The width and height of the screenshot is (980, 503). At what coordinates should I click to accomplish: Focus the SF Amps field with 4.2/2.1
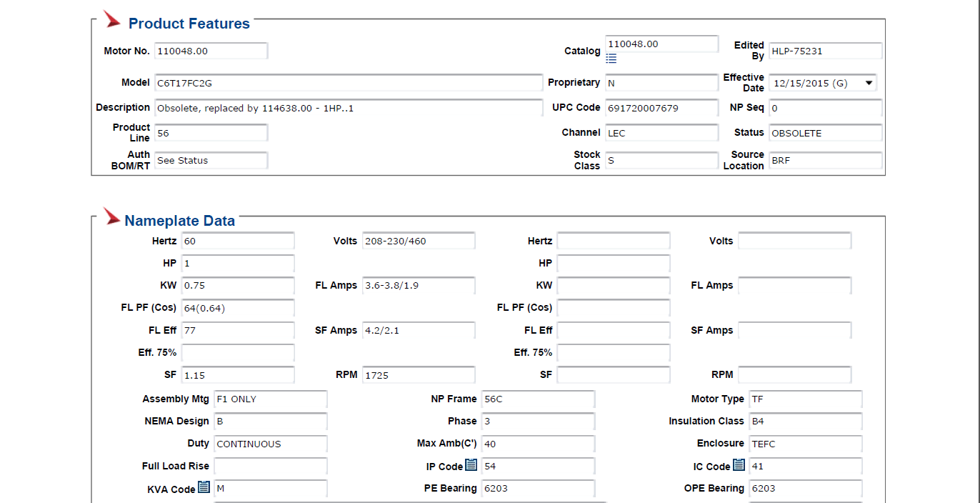click(419, 331)
